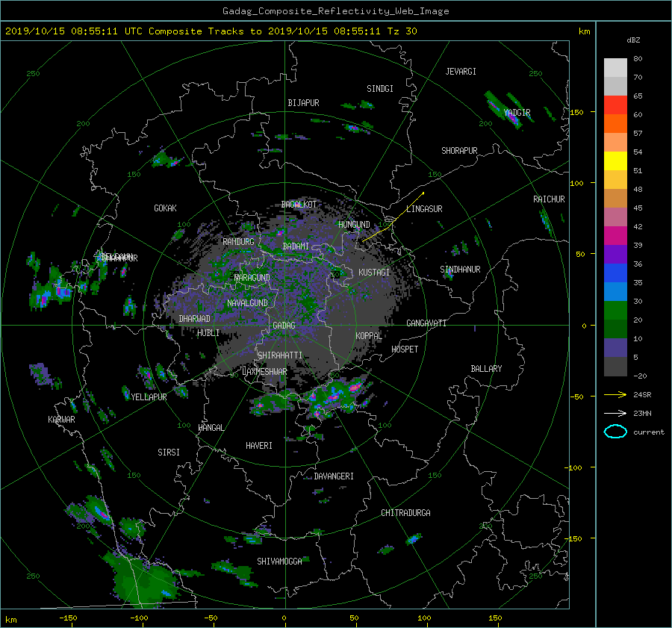
Task: Click the HANGAL city label
Action: point(211,428)
